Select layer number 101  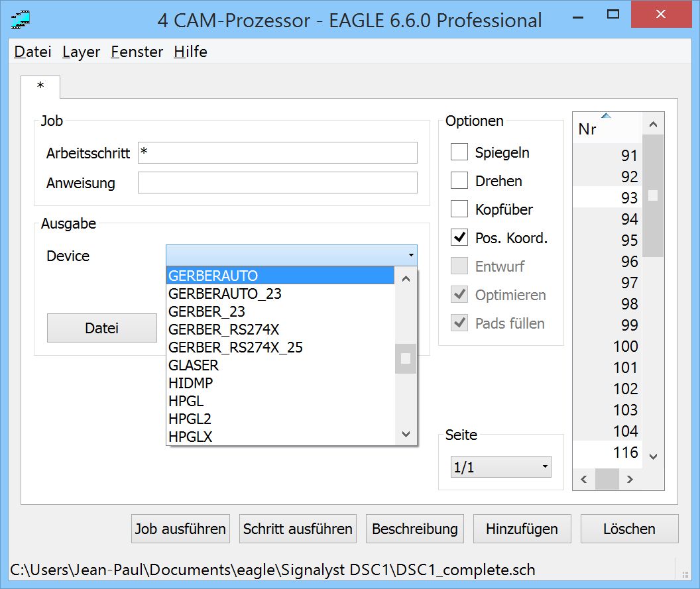click(607, 368)
